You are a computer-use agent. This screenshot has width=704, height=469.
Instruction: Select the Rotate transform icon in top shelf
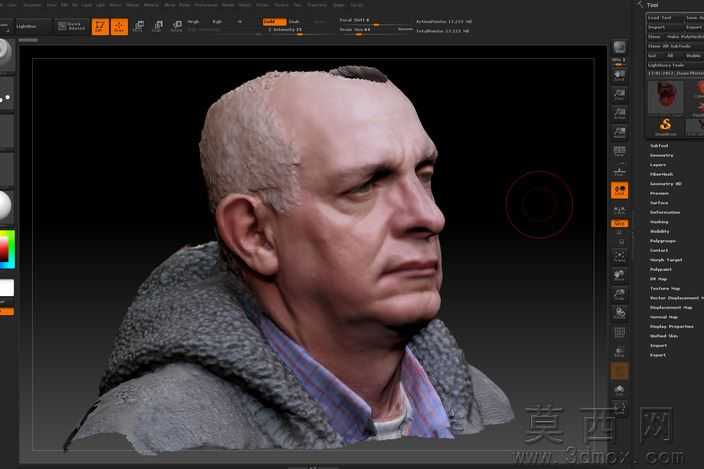click(x=177, y=26)
